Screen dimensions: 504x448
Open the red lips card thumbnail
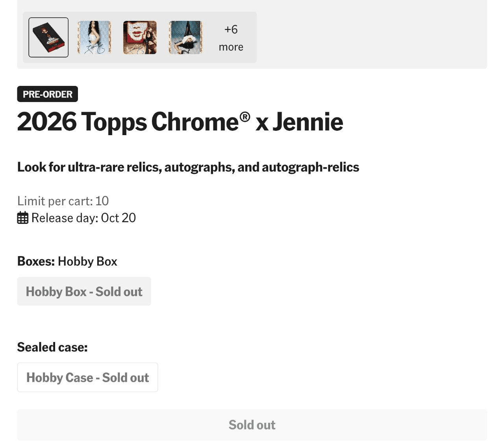140,37
